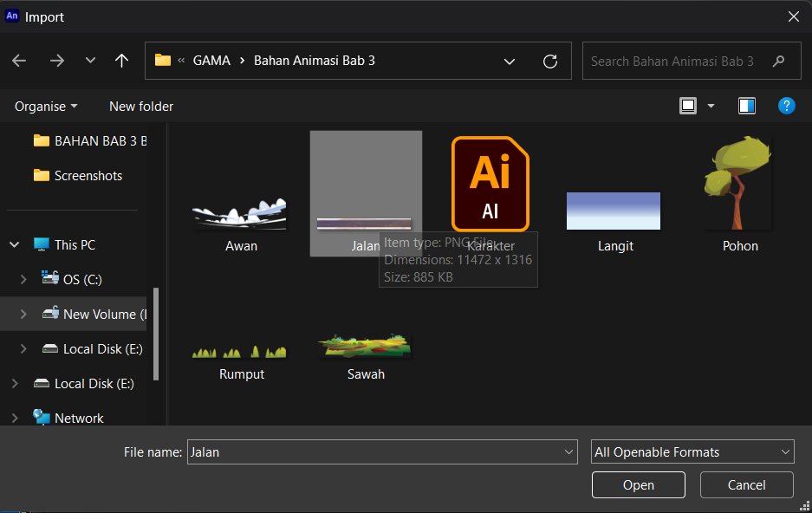
Task: Go up one folder level
Action: [x=121, y=61]
